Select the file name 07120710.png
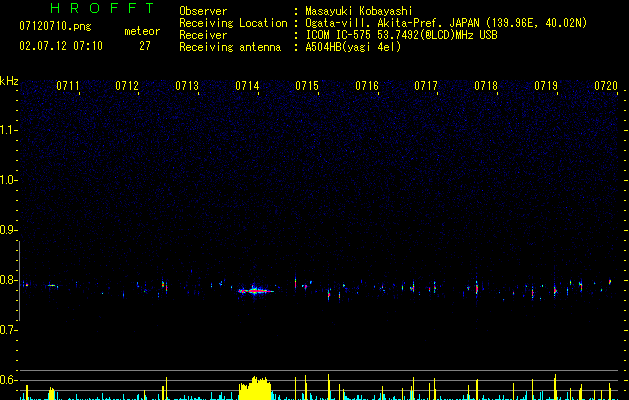The height and width of the screenshot is (400, 629). pos(55,26)
